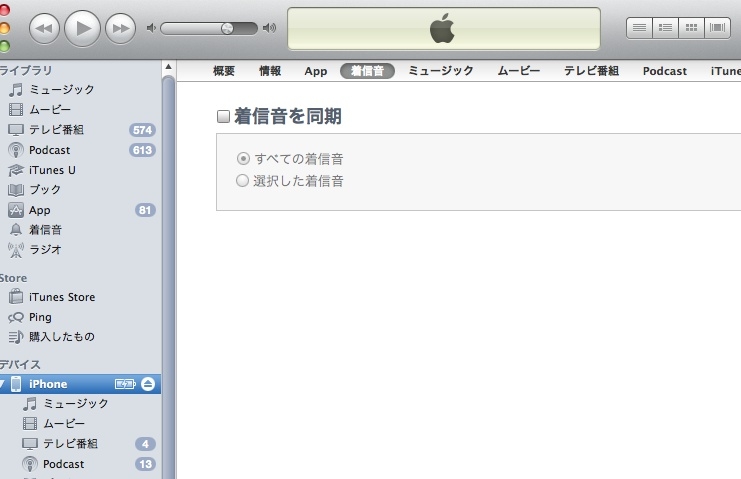Click the ライブラリ section header
Image resolution: width=741 pixels, height=479 pixels.
(26, 70)
